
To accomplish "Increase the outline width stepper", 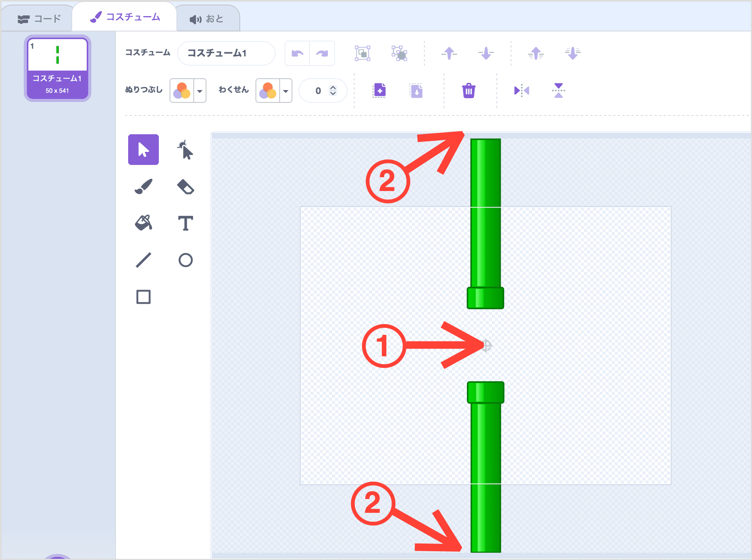I will (333, 87).
